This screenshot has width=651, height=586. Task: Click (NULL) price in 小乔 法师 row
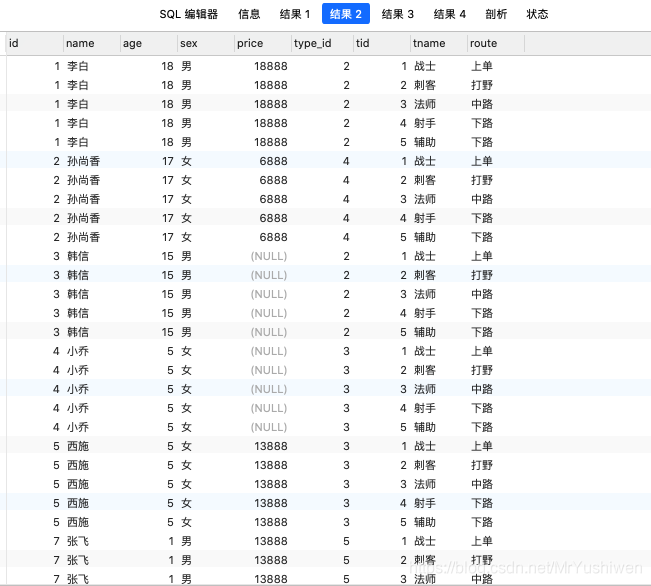click(269, 390)
